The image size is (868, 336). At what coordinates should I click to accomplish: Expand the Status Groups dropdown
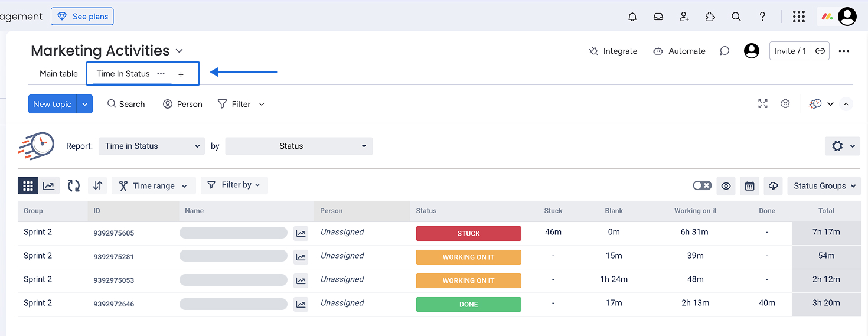click(x=824, y=186)
